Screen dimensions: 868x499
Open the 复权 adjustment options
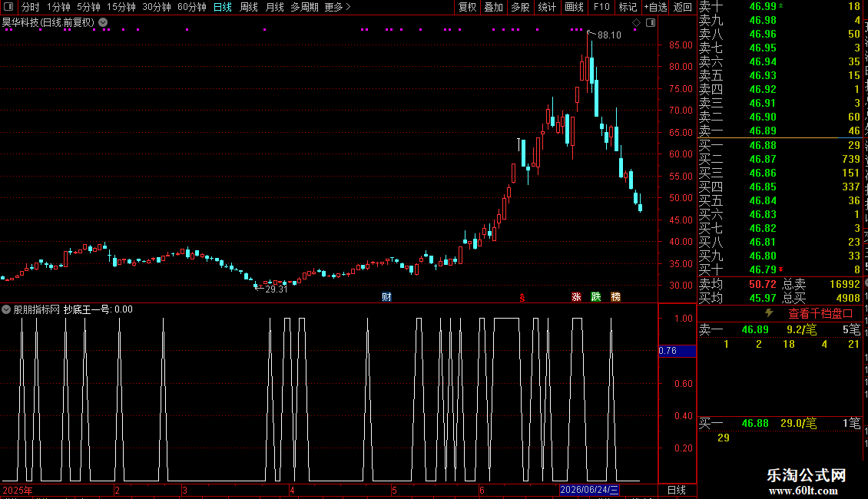(467, 7)
